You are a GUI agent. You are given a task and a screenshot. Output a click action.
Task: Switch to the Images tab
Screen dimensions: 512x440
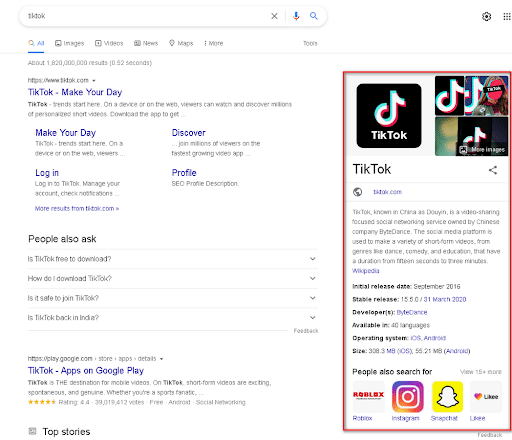pos(70,43)
